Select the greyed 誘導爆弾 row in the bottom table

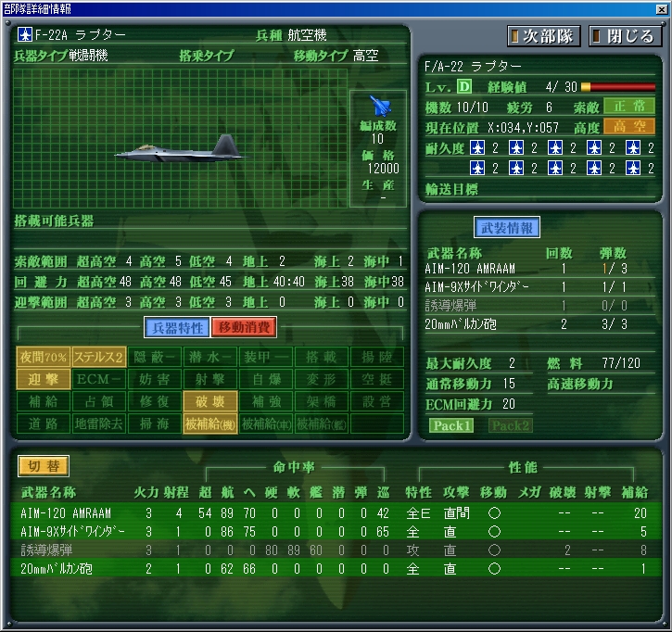[336, 550]
